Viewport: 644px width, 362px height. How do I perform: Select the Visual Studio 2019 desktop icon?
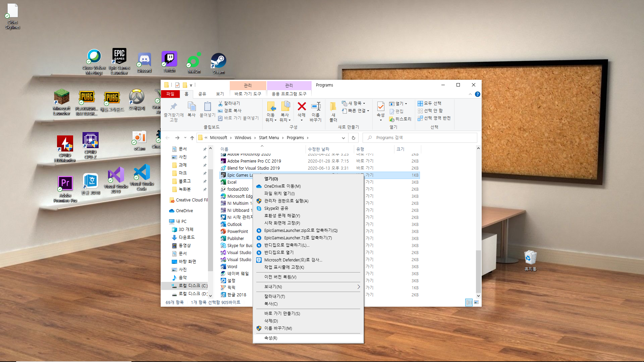point(116,180)
